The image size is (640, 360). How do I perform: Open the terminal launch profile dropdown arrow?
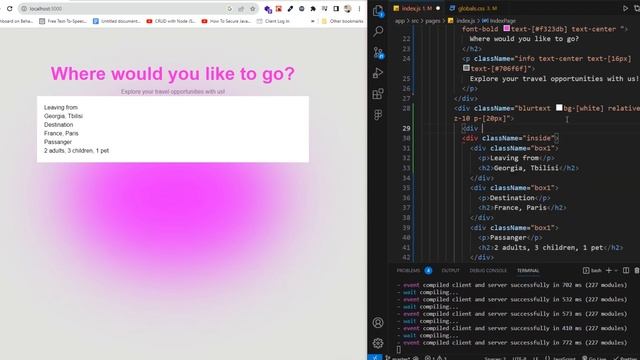pos(616,270)
